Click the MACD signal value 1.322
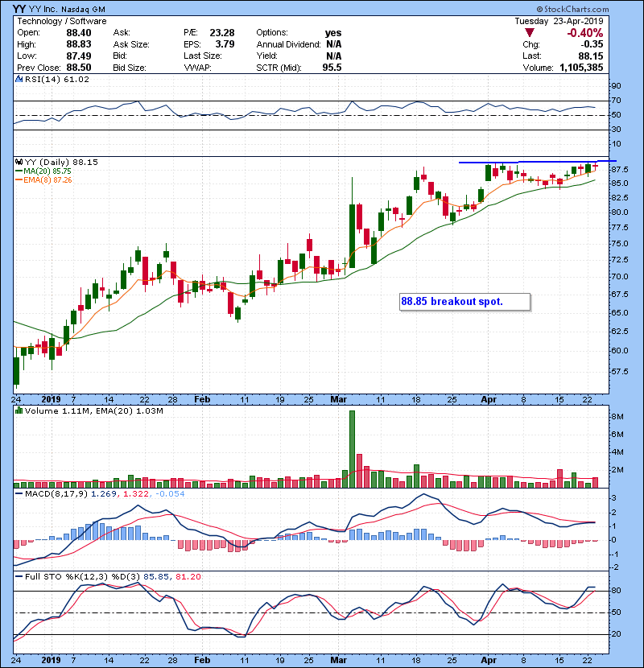 (x=136, y=494)
